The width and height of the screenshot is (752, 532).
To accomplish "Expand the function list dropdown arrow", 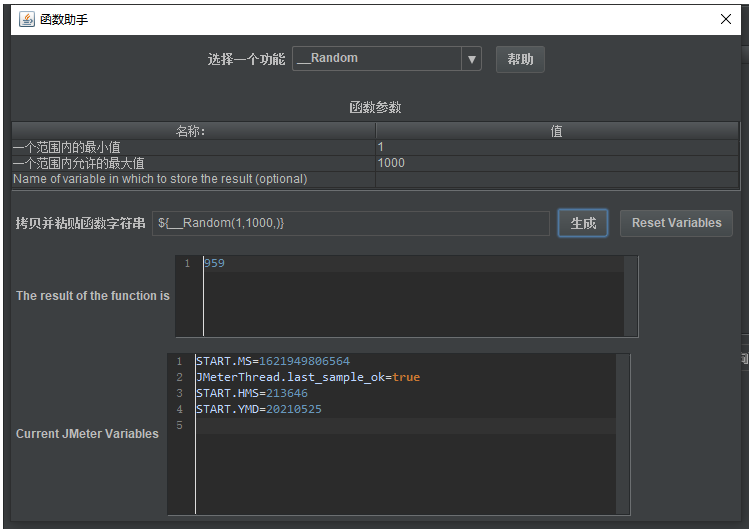I will pyautogui.click(x=471, y=59).
